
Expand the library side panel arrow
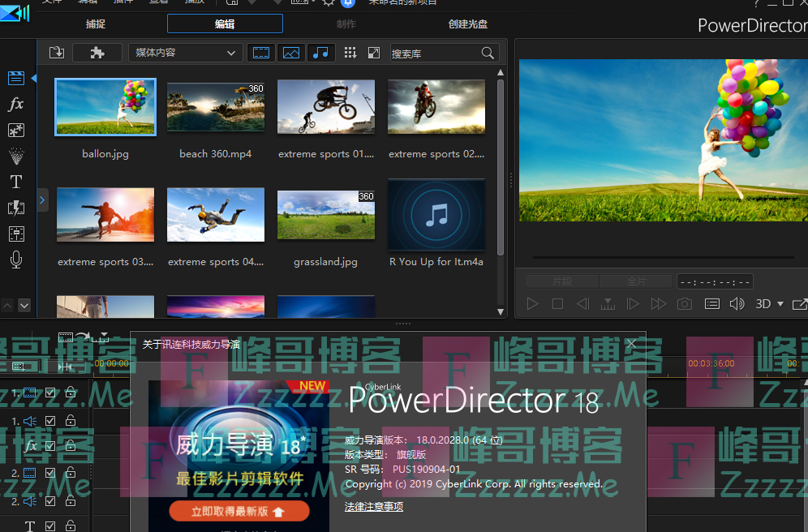point(43,199)
